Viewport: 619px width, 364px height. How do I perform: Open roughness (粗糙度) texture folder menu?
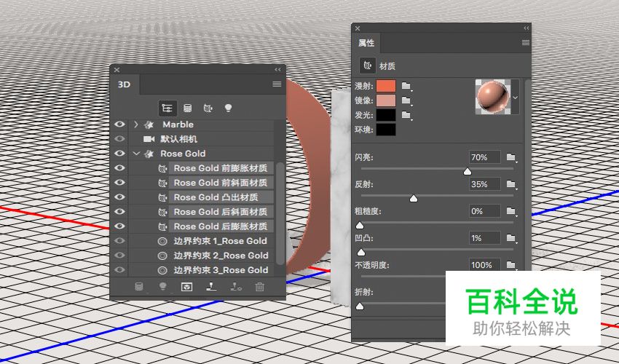pyautogui.click(x=512, y=211)
